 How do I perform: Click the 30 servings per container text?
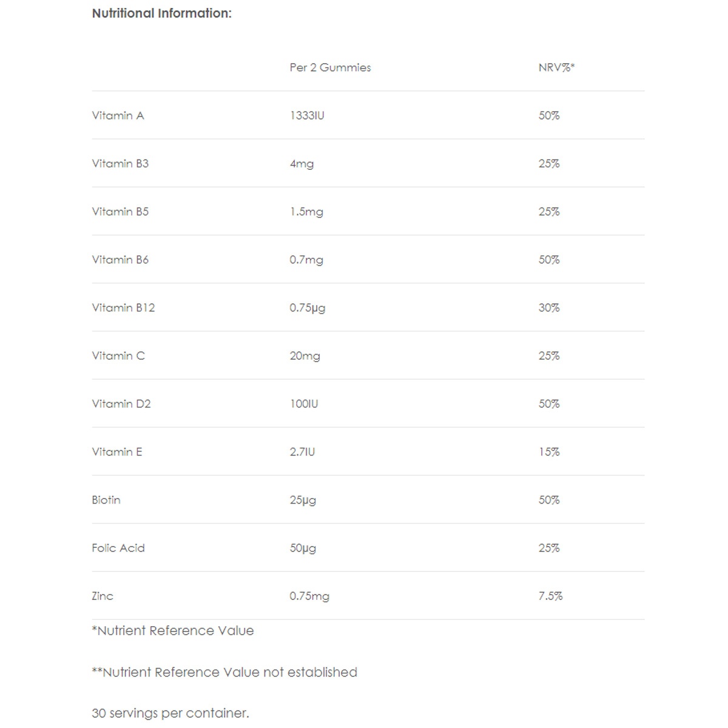(x=170, y=713)
